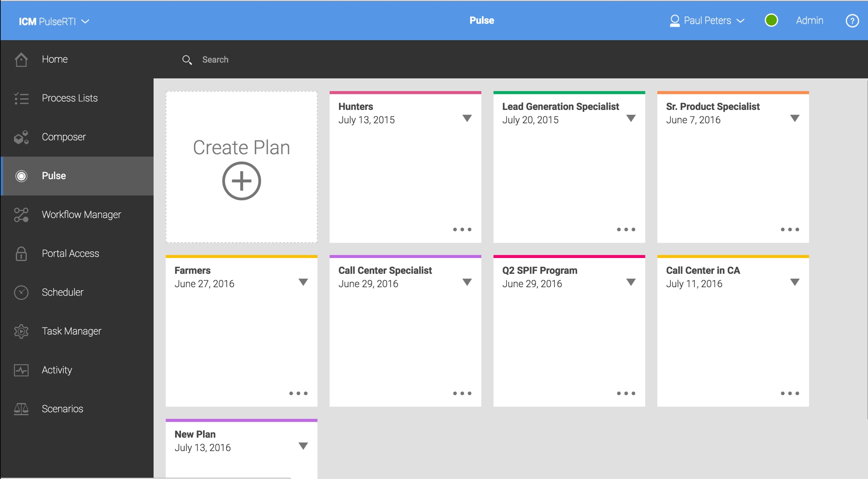Click the Activity pulse-line icon
The image size is (868, 479).
tap(21, 370)
